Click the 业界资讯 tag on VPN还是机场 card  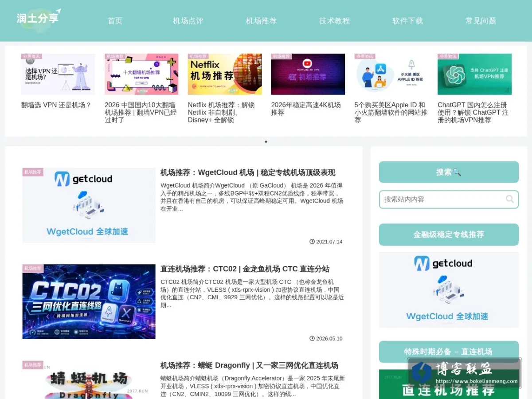click(x=31, y=56)
